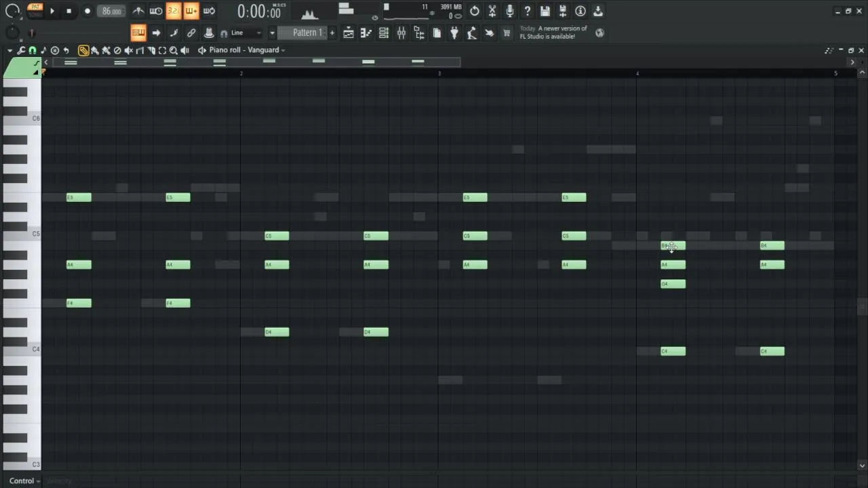Arm the Record button
This screenshot has height=488, width=868.
(x=87, y=11)
